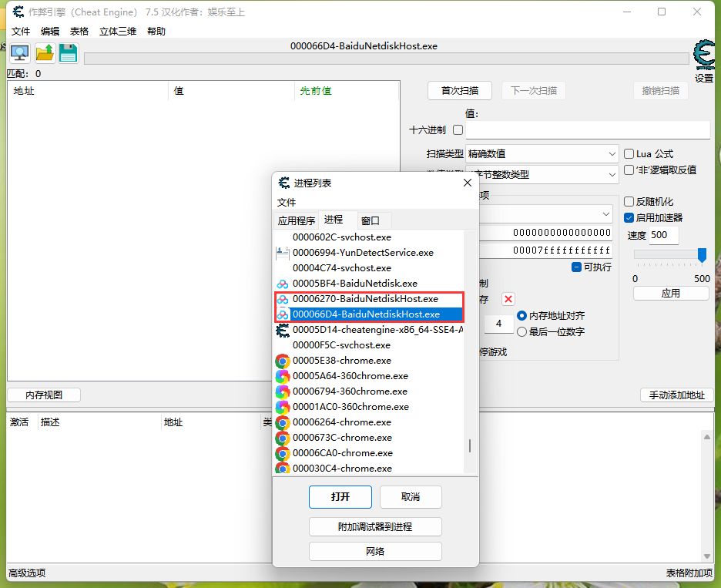This screenshot has width=721, height=588.
Task: Select the 00005A64-360chrome.exe icon
Action: click(283, 376)
